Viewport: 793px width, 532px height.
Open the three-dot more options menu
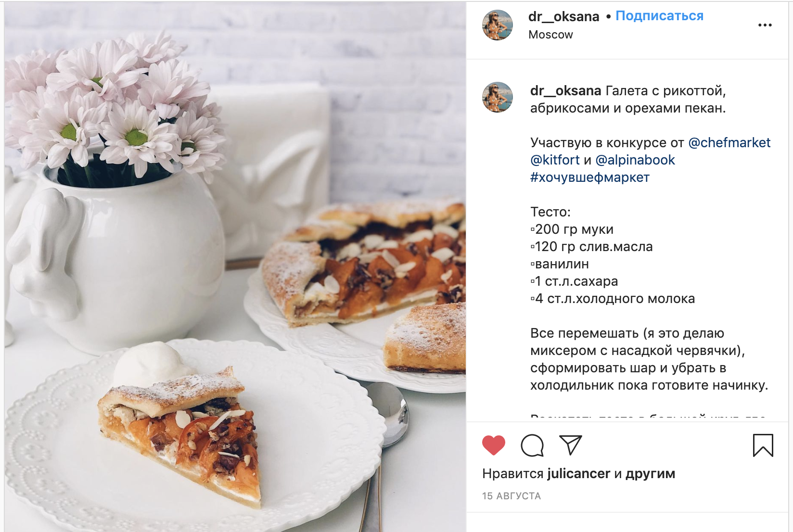(x=765, y=25)
